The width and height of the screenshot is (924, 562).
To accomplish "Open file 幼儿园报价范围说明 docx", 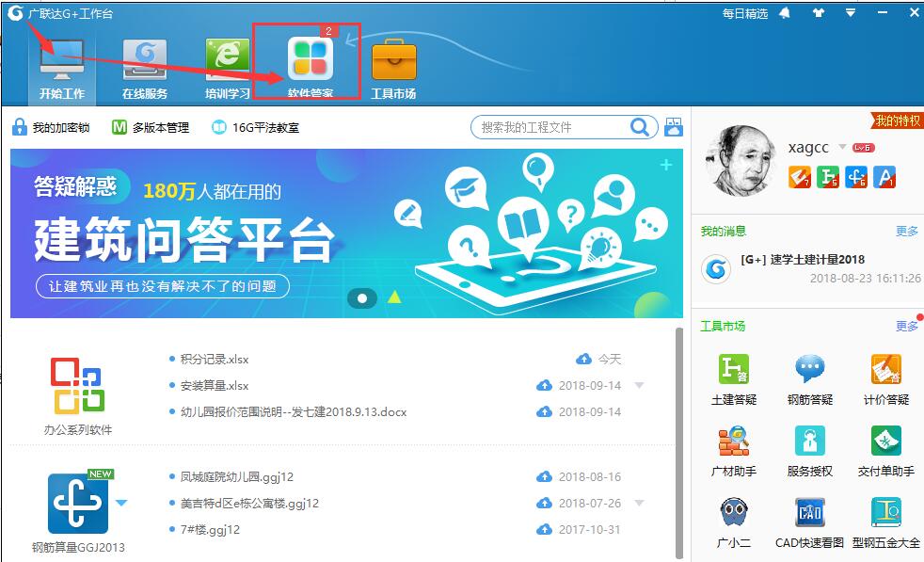I will pyautogui.click(x=294, y=412).
